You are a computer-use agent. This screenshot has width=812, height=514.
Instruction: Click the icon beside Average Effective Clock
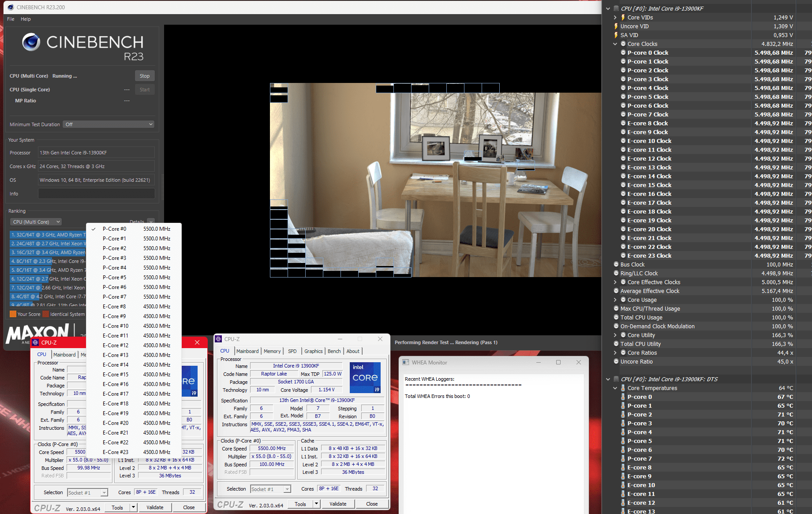click(616, 291)
